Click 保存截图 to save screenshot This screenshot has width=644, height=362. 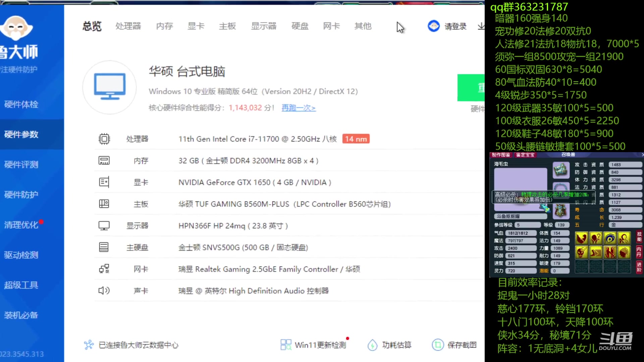click(454, 345)
